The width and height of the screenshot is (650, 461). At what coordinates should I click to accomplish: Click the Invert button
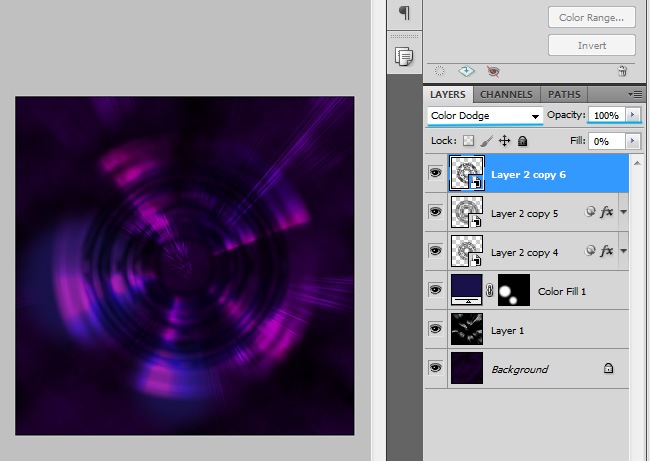coord(591,46)
